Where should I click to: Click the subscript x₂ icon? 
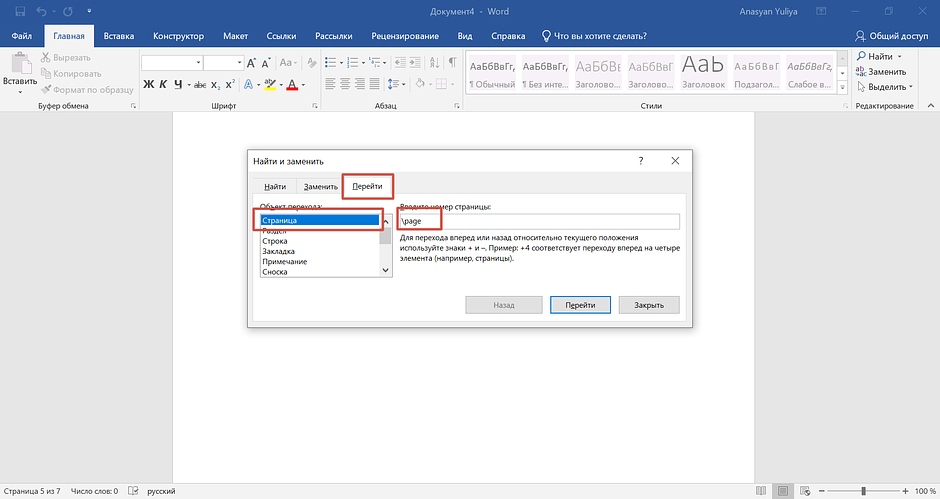216,84
